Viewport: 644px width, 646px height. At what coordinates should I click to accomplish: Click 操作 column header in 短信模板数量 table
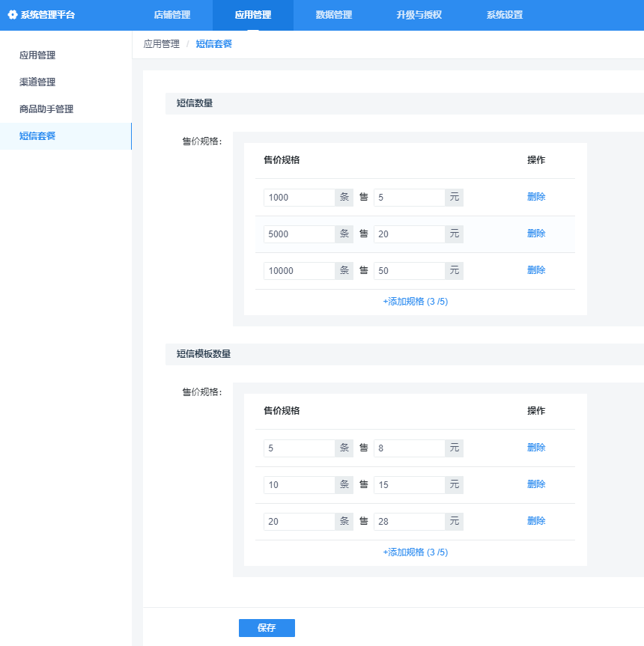coord(536,411)
